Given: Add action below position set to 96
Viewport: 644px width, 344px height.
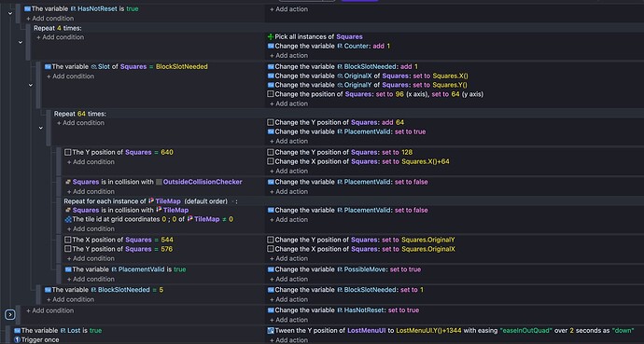Looking at the screenshot, I should coord(288,103).
